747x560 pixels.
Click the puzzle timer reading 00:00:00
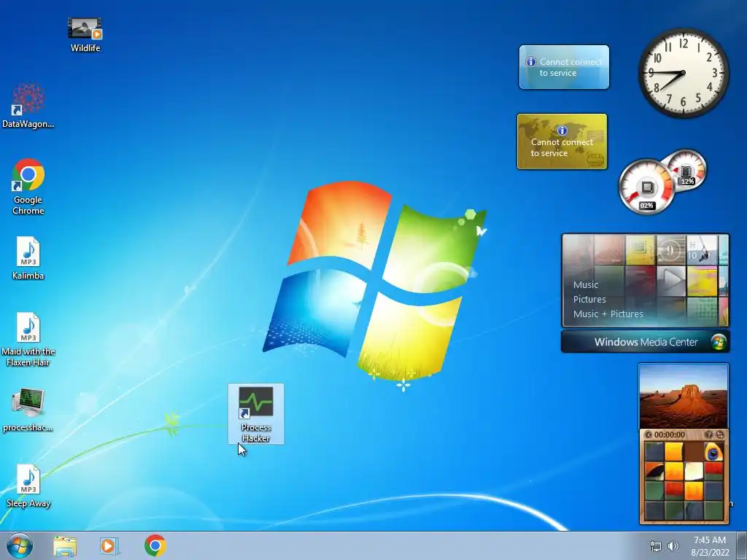670,435
